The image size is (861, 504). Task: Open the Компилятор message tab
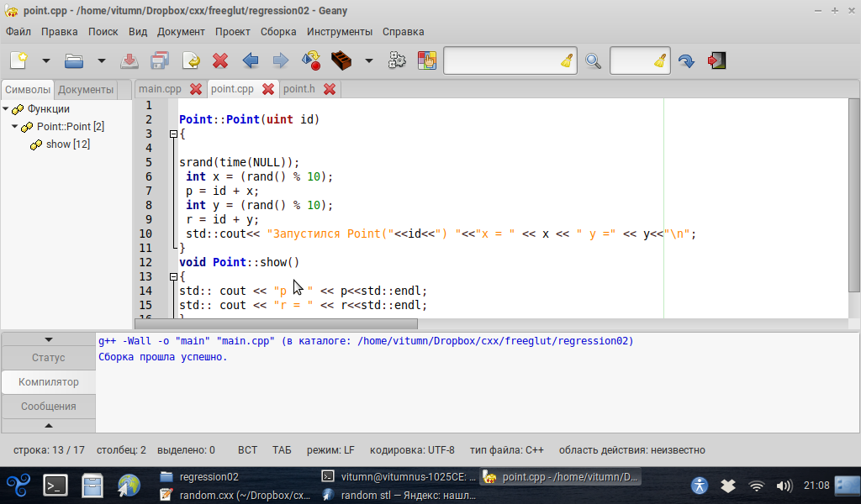[x=48, y=381]
